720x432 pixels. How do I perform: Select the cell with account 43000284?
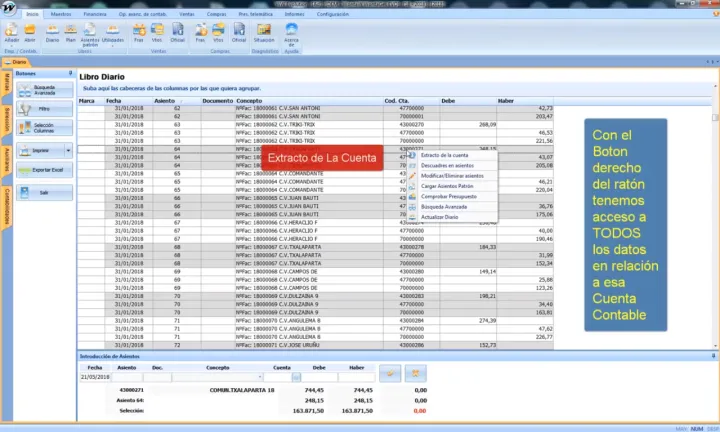click(x=411, y=320)
